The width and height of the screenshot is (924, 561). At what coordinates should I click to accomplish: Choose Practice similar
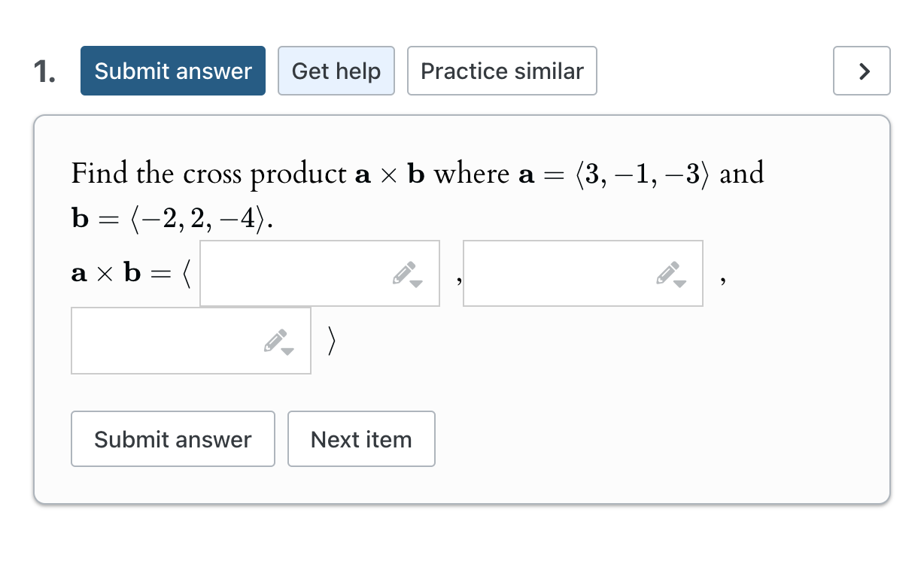coord(502,71)
